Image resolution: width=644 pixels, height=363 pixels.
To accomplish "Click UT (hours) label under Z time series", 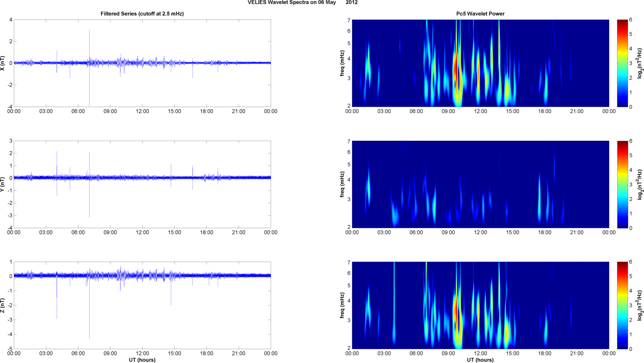I will [x=142, y=360].
